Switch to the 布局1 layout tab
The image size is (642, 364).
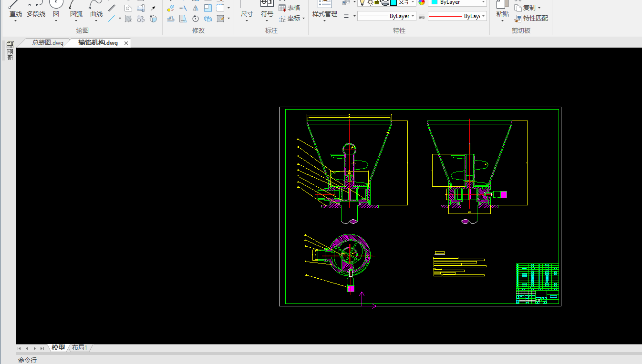pyautogui.click(x=80, y=348)
